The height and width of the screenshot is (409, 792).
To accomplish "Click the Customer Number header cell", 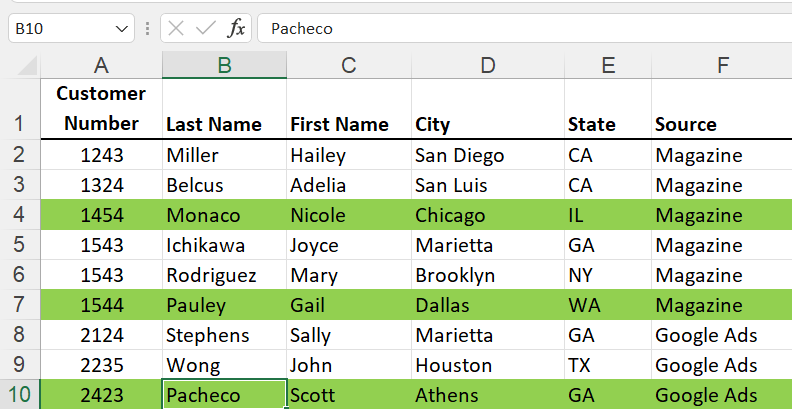I will [102, 109].
